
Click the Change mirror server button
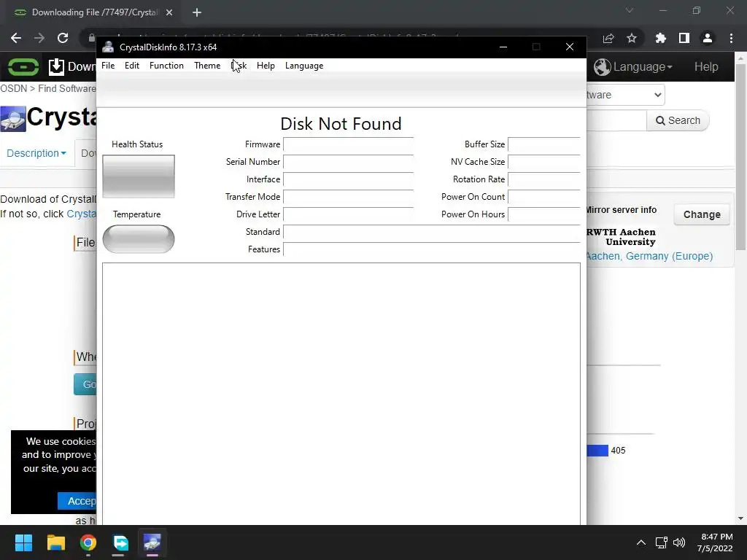702,215
